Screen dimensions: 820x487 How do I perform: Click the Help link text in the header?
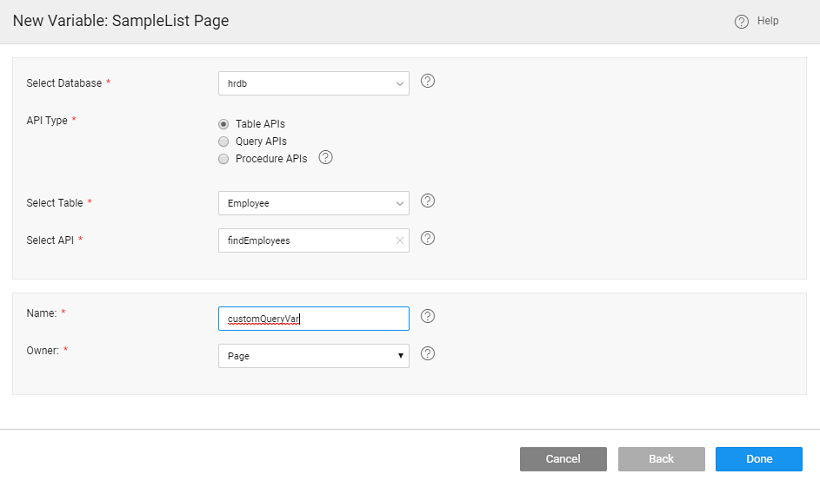coord(768,21)
